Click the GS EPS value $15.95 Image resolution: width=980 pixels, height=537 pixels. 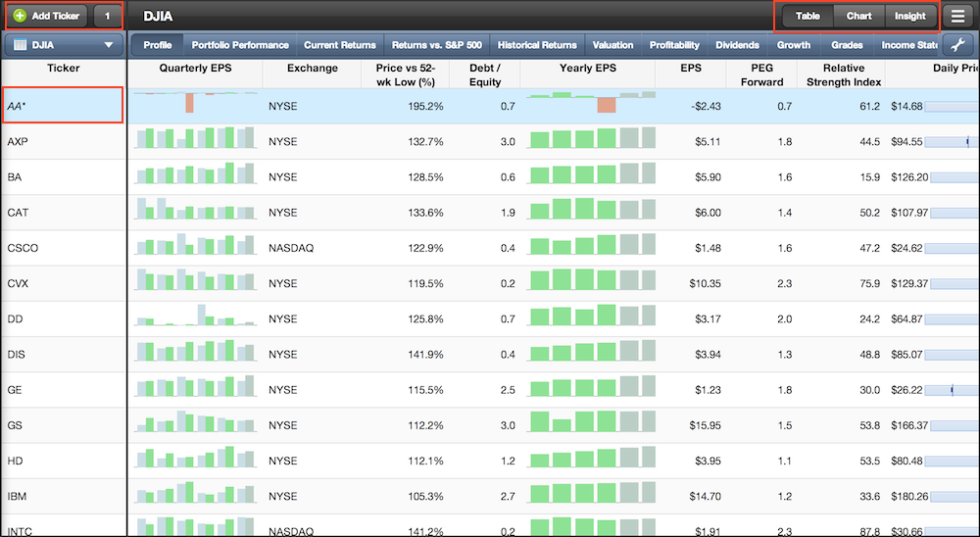pyautogui.click(x=705, y=425)
